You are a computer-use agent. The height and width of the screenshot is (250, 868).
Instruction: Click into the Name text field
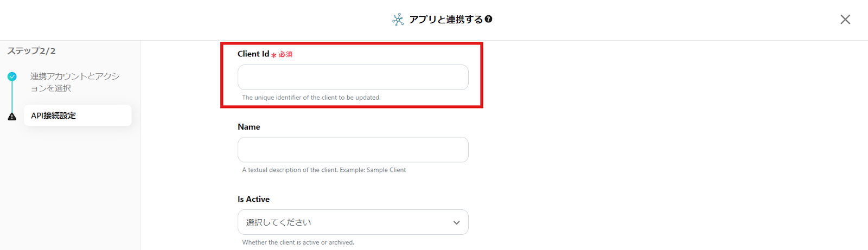coord(353,150)
